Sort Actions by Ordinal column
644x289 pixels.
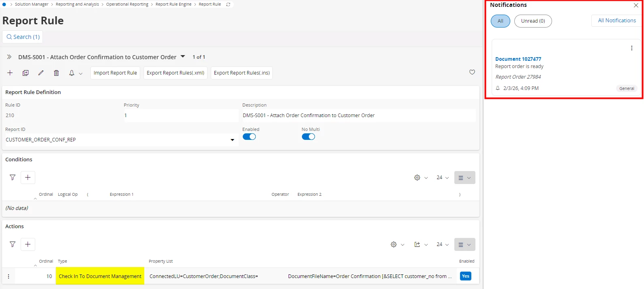click(46, 261)
